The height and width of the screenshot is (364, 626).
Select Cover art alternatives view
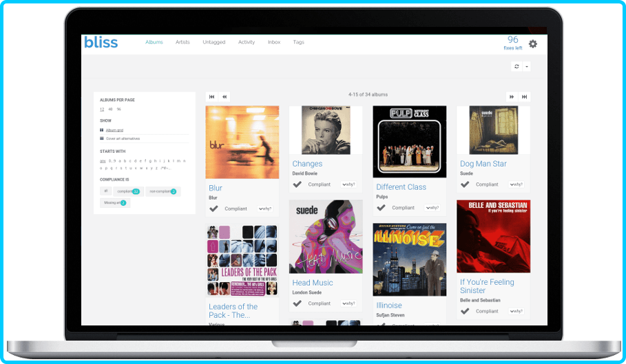[x=122, y=138]
